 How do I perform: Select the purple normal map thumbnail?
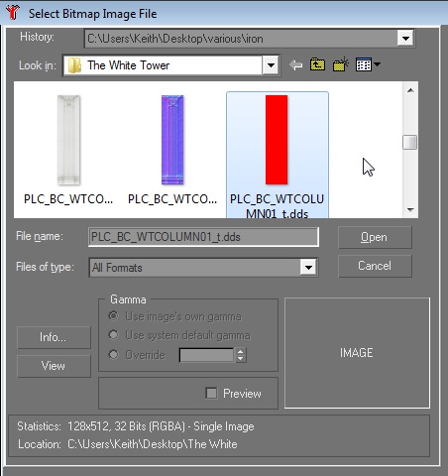(x=172, y=140)
